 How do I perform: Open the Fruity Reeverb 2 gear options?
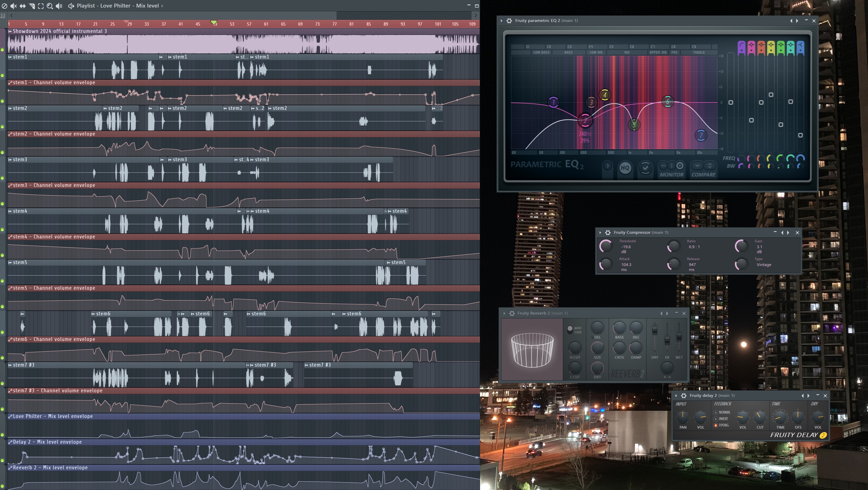coord(512,313)
